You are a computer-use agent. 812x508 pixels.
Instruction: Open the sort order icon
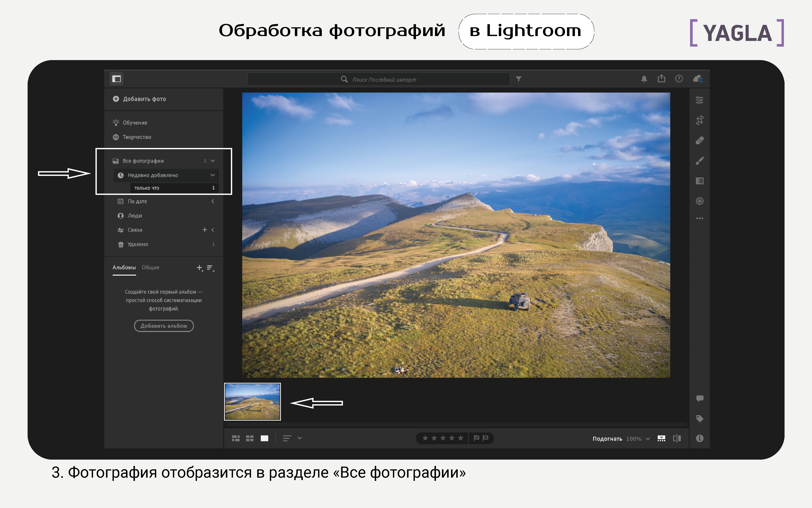287,438
